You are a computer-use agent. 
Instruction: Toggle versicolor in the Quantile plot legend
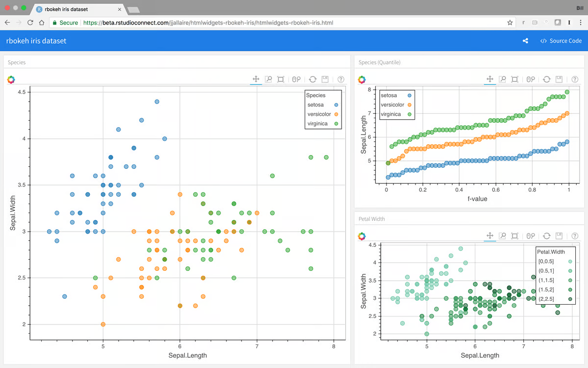click(392, 105)
